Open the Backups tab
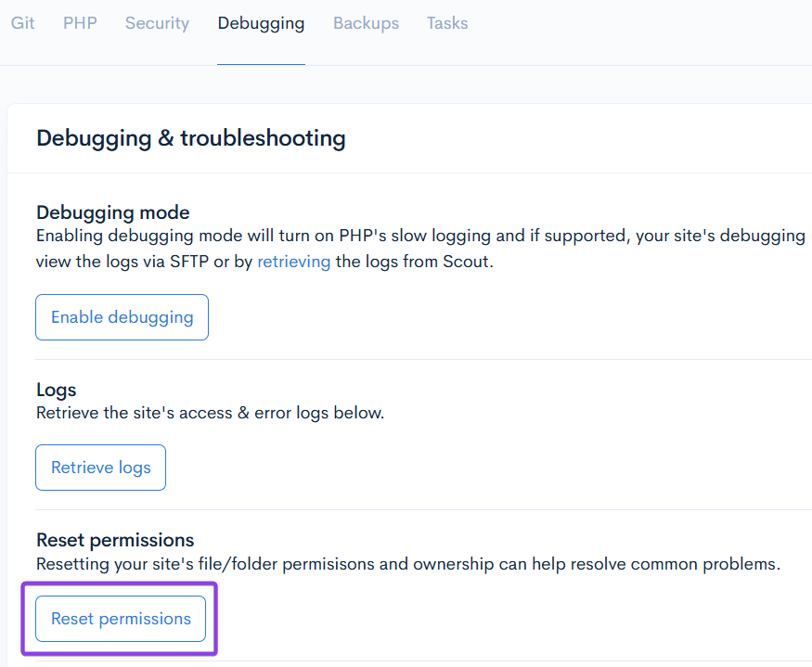Viewport: 812px width, 667px height. 366,24
